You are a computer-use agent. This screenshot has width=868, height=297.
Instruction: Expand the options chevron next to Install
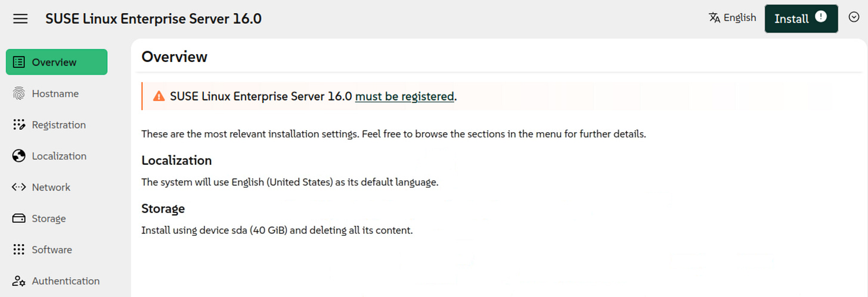coord(853,17)
